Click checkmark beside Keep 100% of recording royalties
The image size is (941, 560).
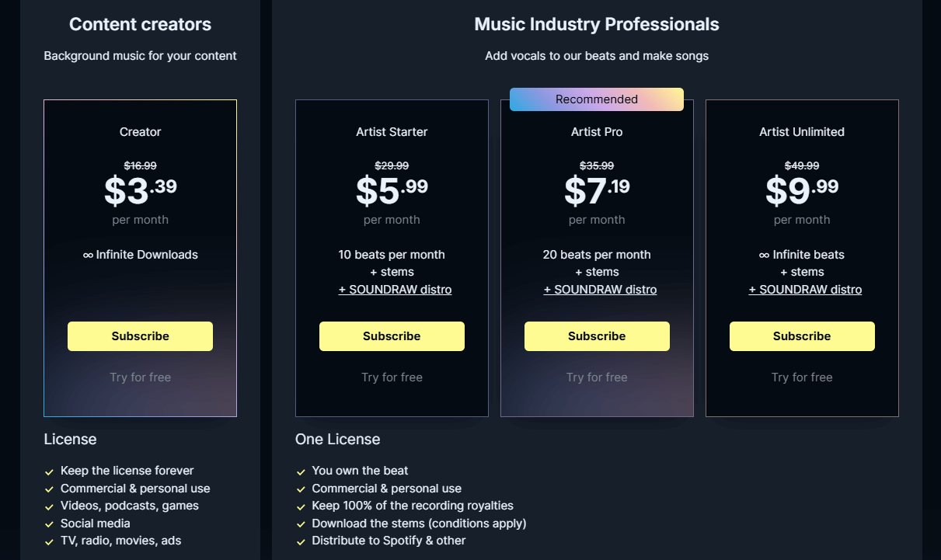click(x=301, y=506)
